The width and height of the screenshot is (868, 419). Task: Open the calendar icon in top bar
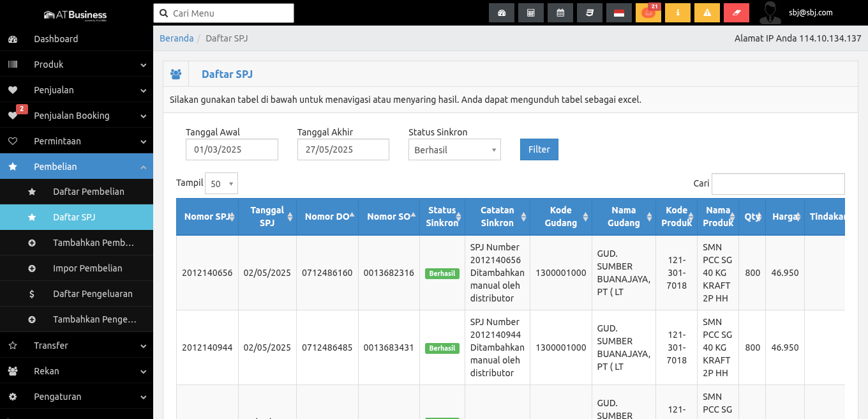(x=560, y=13)
